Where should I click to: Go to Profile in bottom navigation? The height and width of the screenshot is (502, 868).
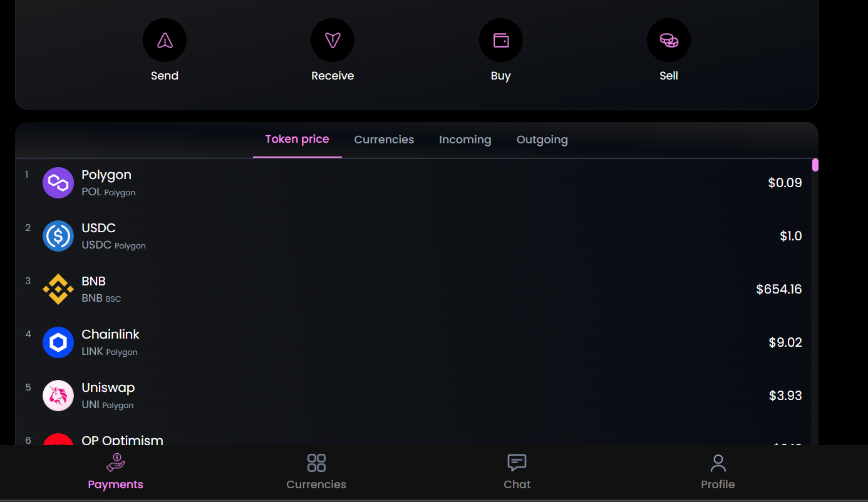click(x=718, y=472)
